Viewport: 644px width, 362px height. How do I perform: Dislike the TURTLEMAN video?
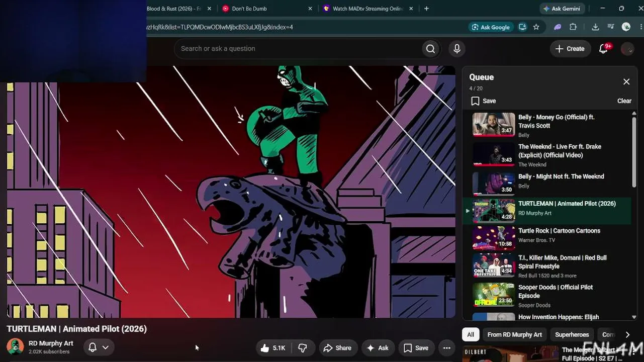tap(303, 348)
